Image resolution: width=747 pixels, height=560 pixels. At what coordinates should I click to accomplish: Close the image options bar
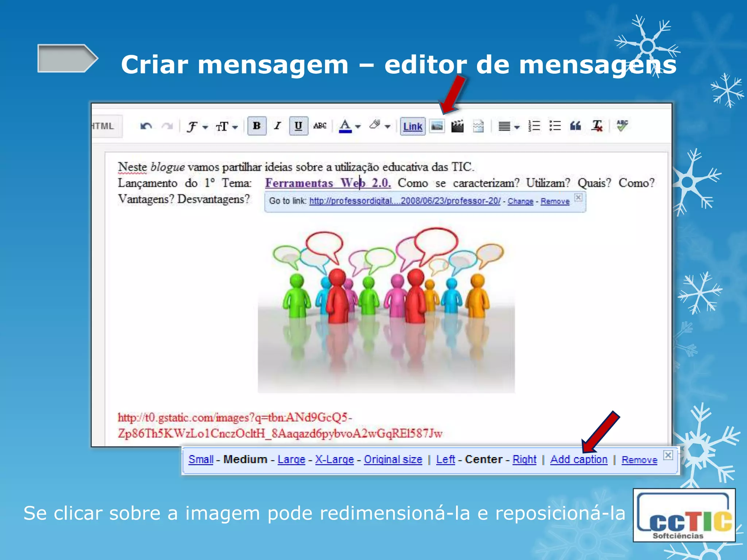click(668, 455)
